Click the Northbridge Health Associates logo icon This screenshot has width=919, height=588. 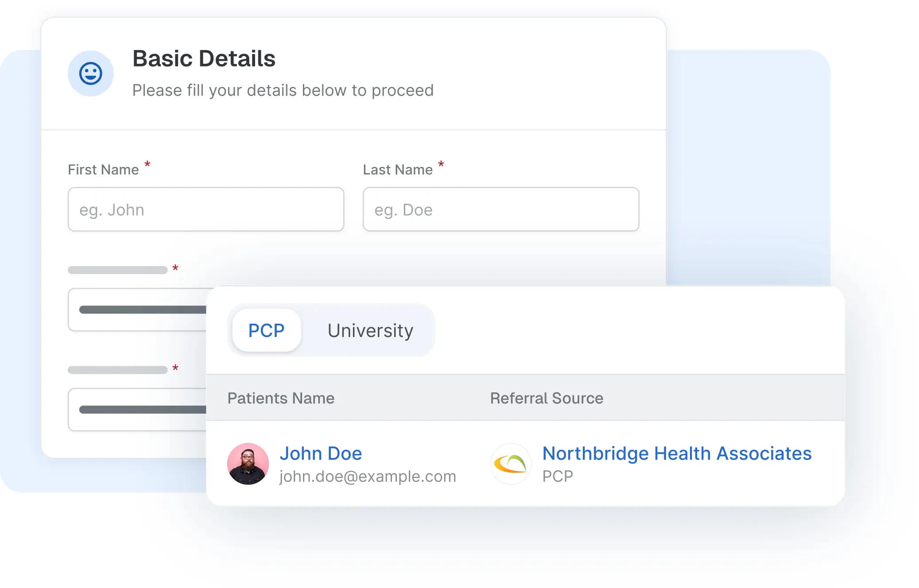click(511, 464)
